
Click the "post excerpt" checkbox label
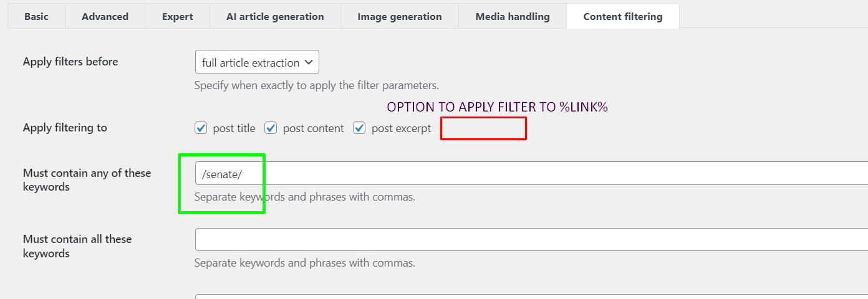[x=401, y=128]
